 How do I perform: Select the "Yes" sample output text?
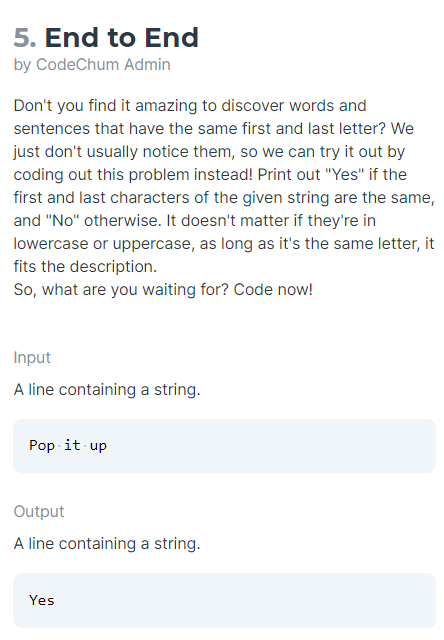(x=42, y=600)
